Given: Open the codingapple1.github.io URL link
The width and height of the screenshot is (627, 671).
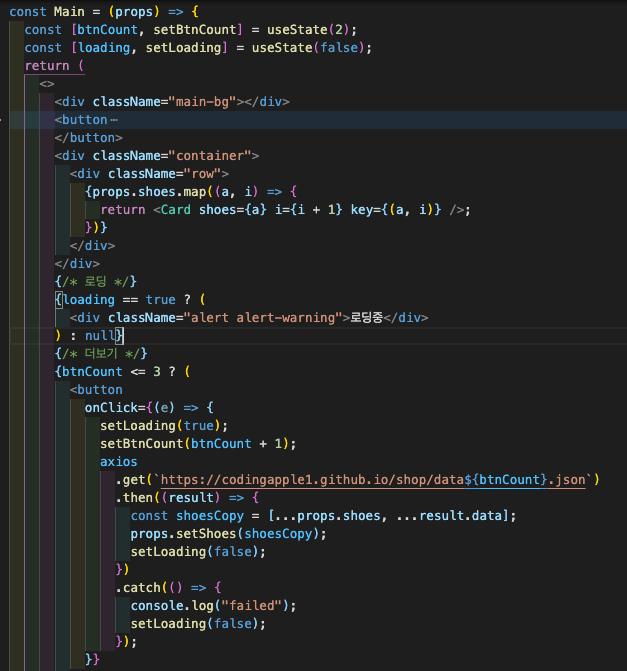Looking at the screenshot, I should pos(373,480).
